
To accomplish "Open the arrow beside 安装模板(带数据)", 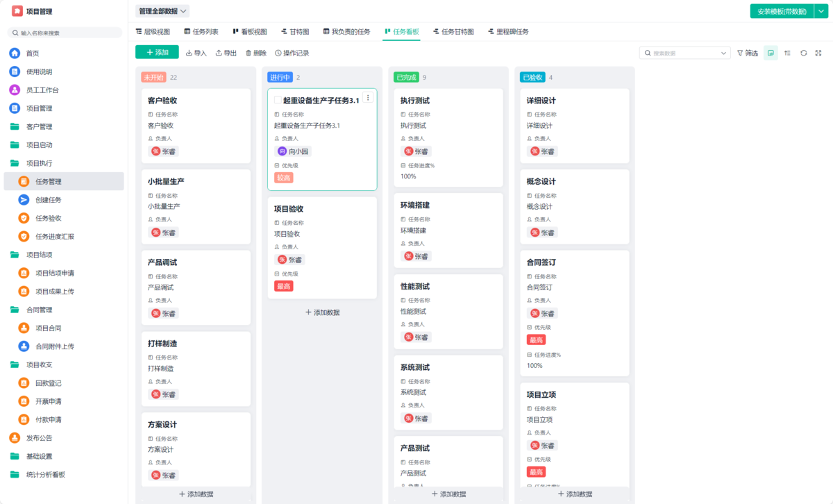I will (821, 11).
